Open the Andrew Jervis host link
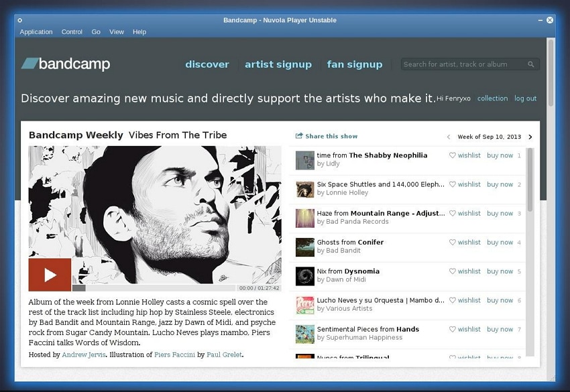 click(x=84, y=354)
